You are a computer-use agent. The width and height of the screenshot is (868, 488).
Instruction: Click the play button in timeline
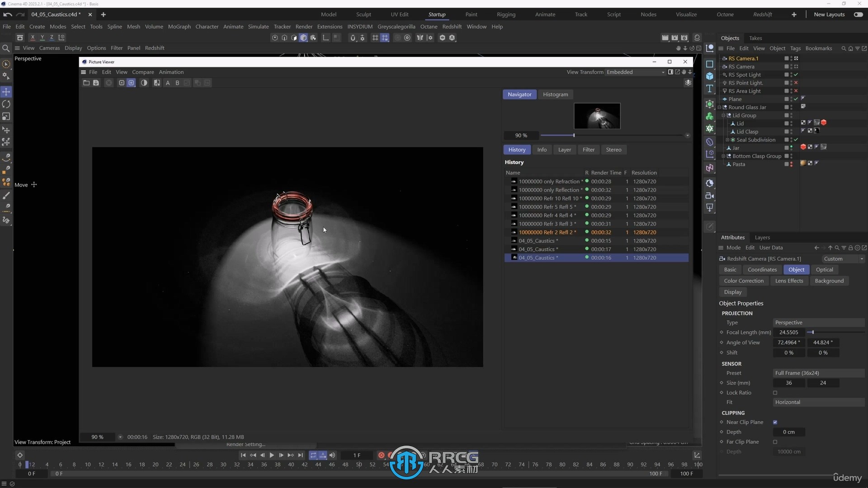pyautogui.click(x=272, y=455)
